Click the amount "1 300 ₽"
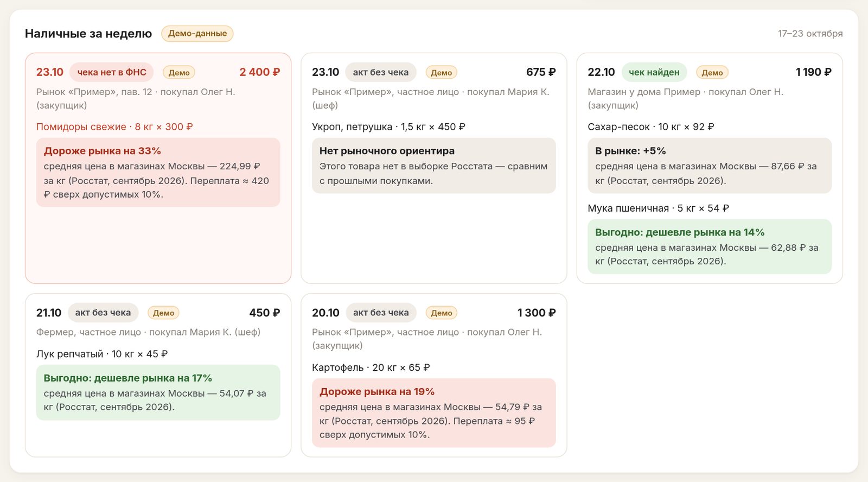 [537, 313]
